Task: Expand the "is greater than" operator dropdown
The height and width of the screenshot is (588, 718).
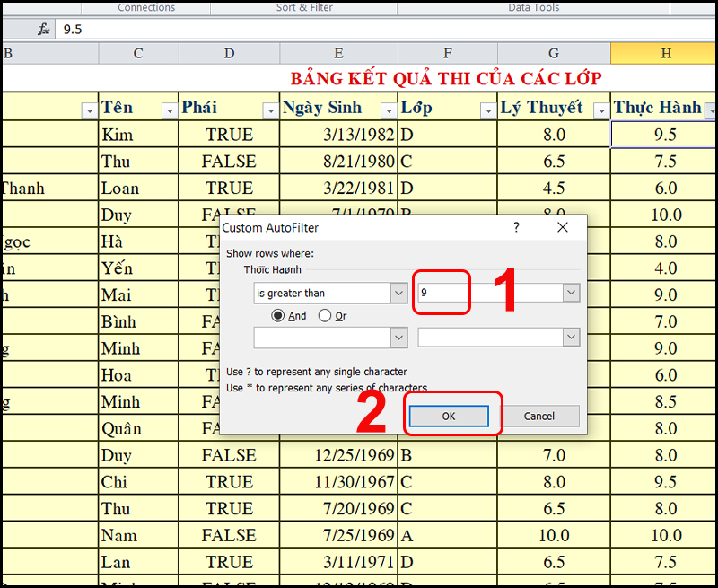Action: click(x=398, y=293)
